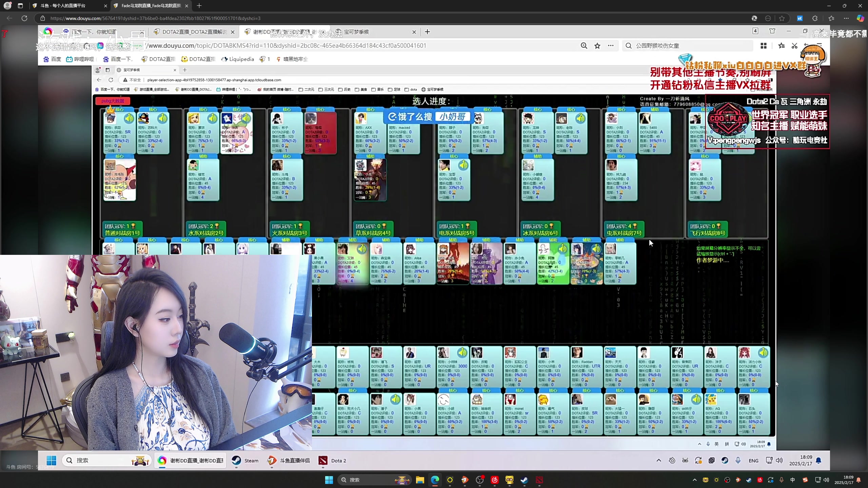Image resolution: width=868 pixels, height=488 pixels.
Task: Open 斗鱼直播伴侣 on the streamed taskbar
Action: (x=289, y=461)
